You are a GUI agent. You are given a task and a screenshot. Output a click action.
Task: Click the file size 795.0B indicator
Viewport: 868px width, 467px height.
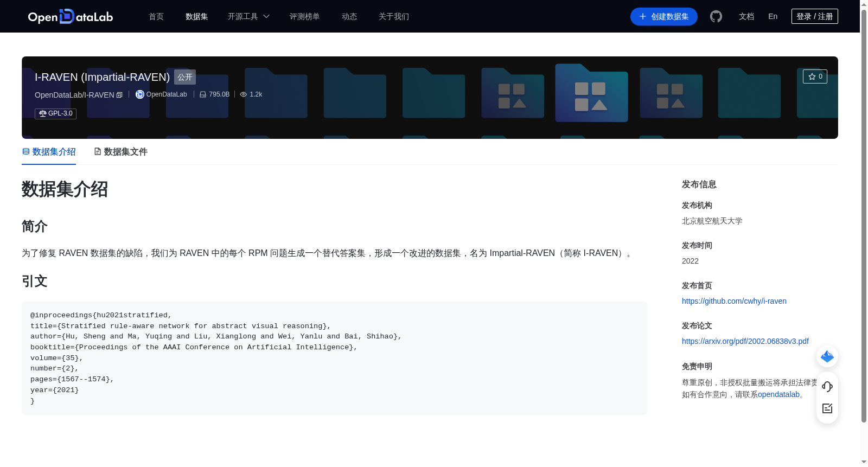tap(214, 94)
